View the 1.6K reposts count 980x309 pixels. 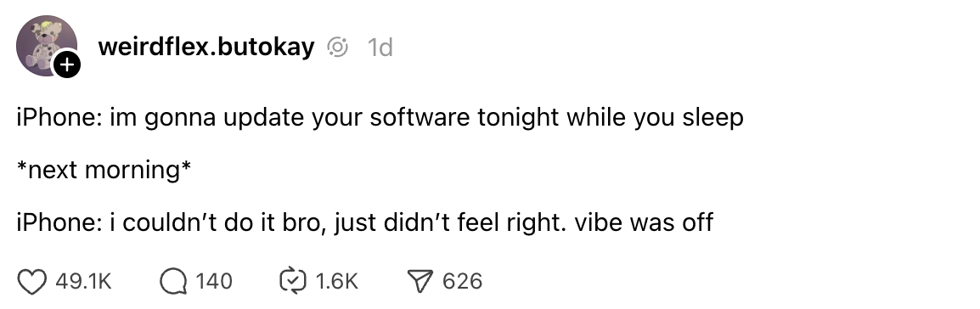click(337, 281)
